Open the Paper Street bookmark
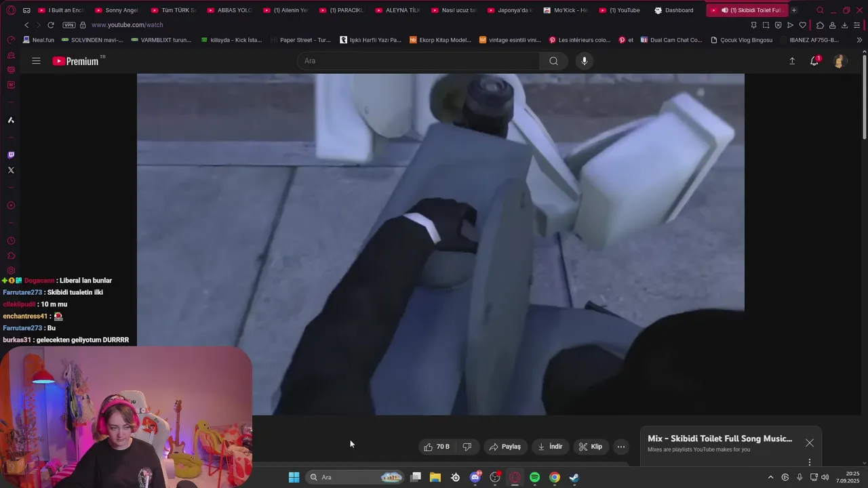 [300, 40]
